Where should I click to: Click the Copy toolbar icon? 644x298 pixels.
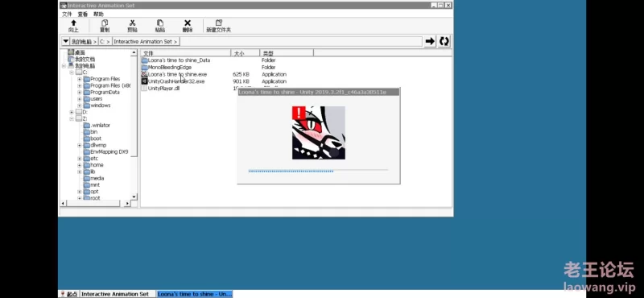pos(105,23)
